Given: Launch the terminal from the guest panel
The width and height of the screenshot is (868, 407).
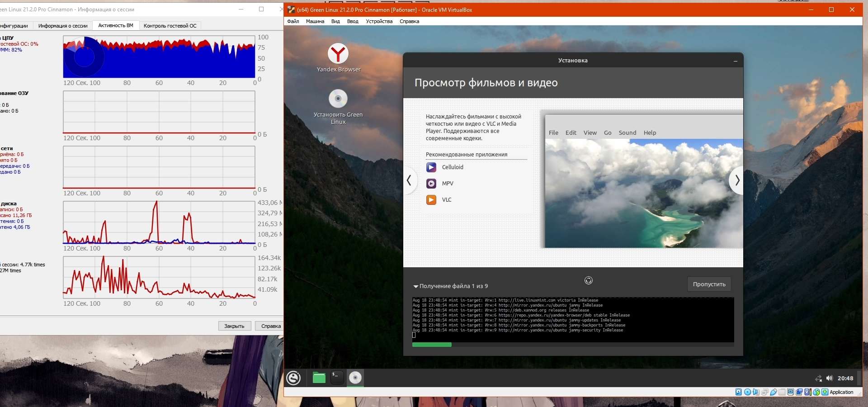Looking at the screenshot, I should pos(337,378).
